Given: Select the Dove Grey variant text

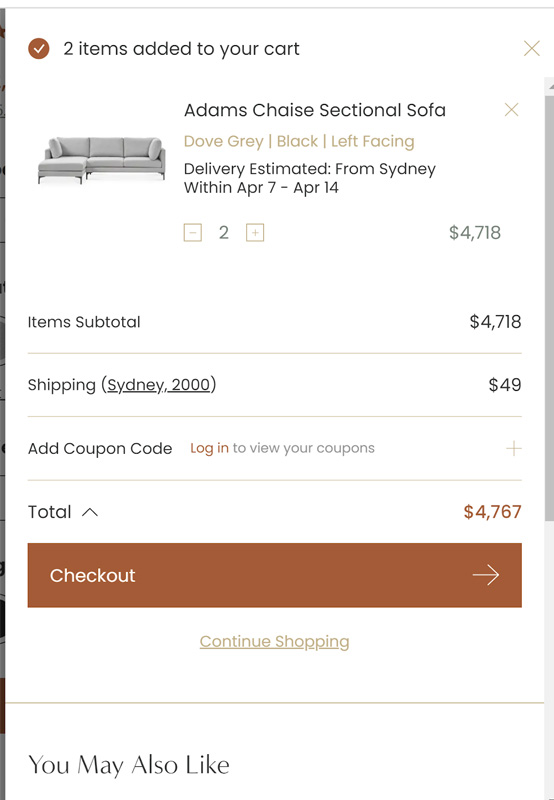Looking at the screenshot, I should pyautogui.click(x=223, y=141).
